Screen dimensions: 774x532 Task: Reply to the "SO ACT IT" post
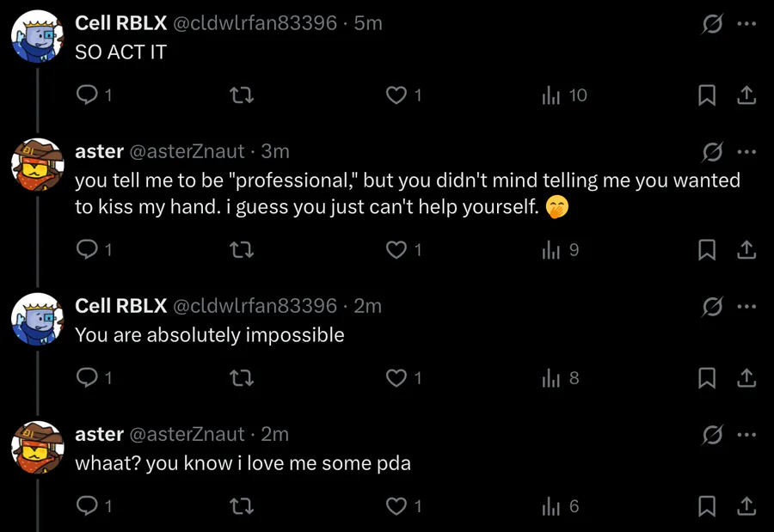88,95
